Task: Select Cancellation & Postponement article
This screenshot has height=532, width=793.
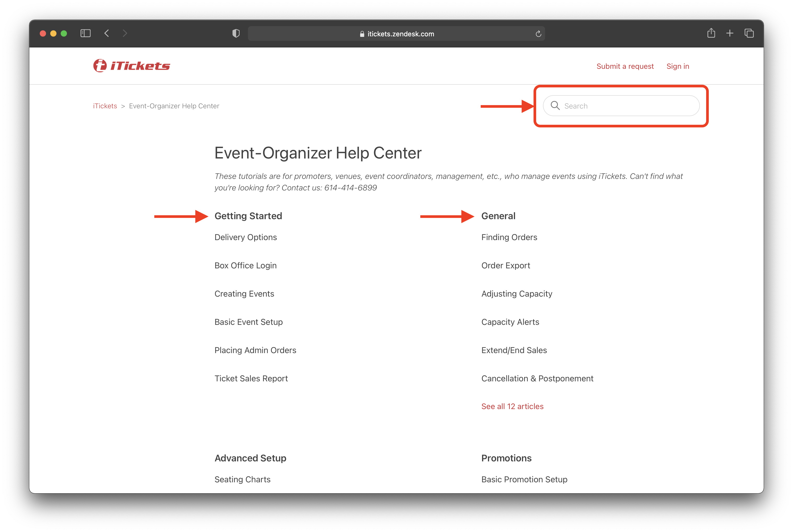Action: coord(537,378)
